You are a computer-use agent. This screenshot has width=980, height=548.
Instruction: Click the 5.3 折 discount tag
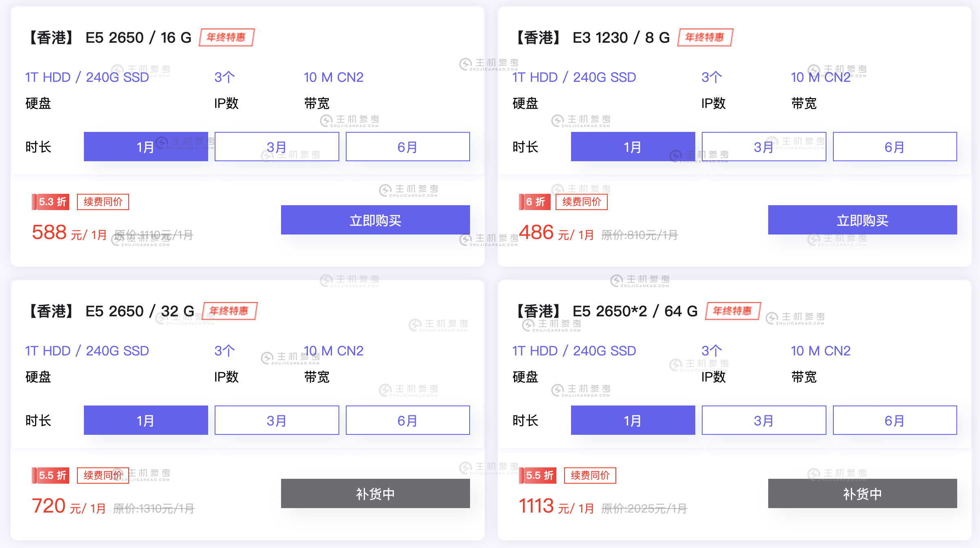click(x=51, y=202)
